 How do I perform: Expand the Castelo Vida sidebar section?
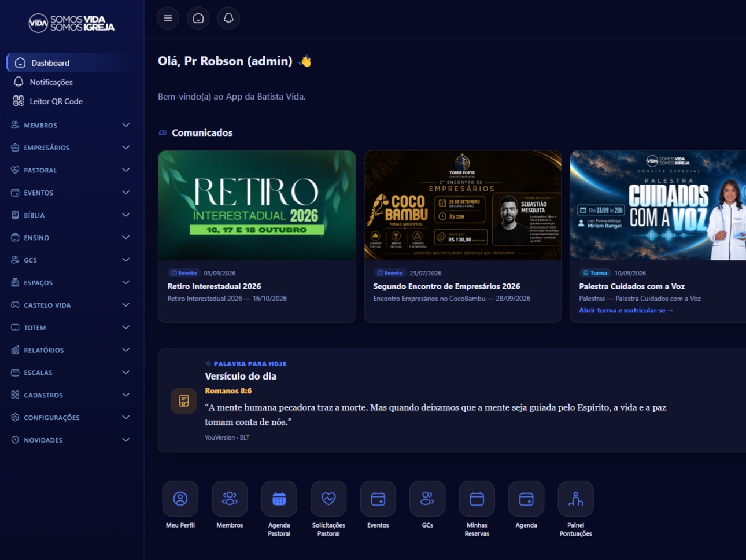tap(71, 305)
